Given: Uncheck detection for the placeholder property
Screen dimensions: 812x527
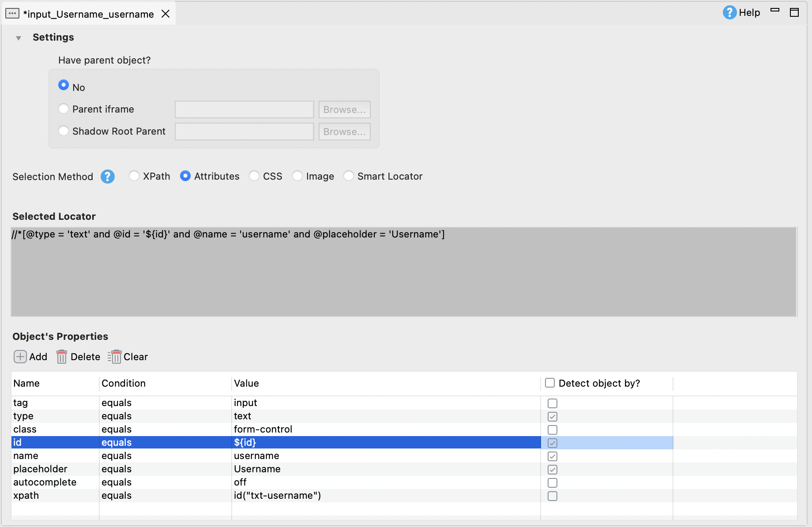Looking at the screenshot, I should pos(552,469).
